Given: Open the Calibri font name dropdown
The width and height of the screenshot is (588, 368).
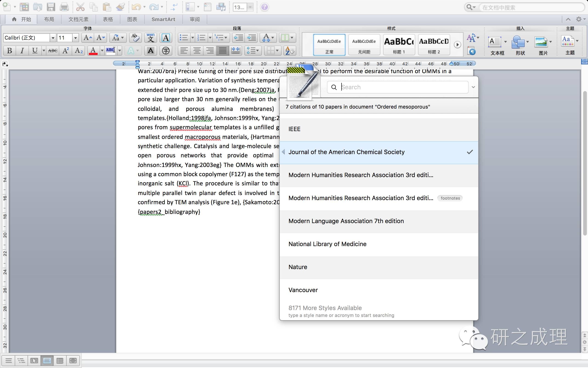Looking at the screenshot, I should [53, 38].
